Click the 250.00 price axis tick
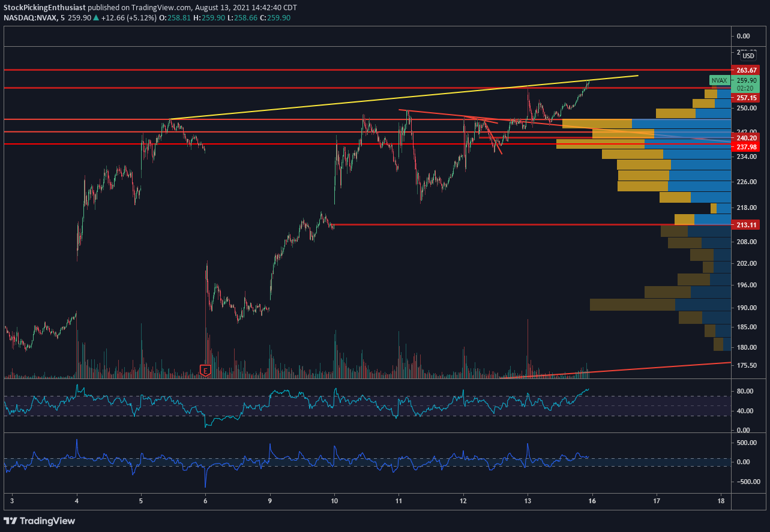The height and width of the screenshot is (532, 770). (x=746, y=109)
